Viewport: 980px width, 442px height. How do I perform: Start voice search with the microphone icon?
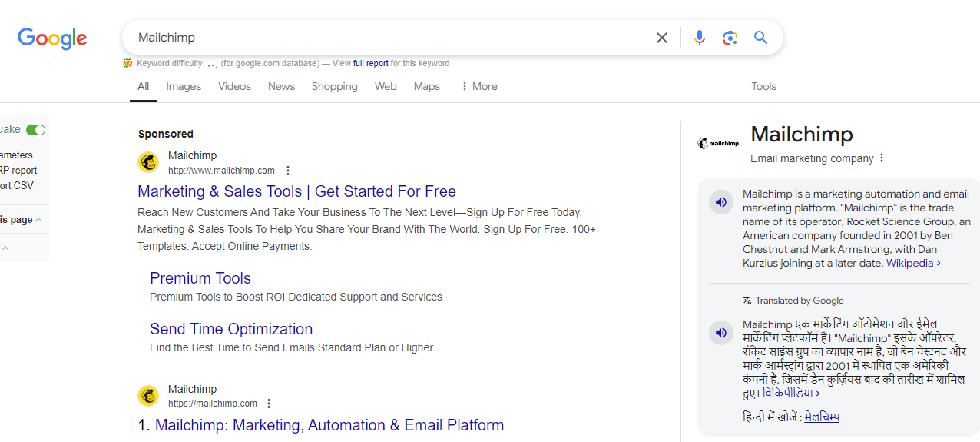[x=699, y=38]
